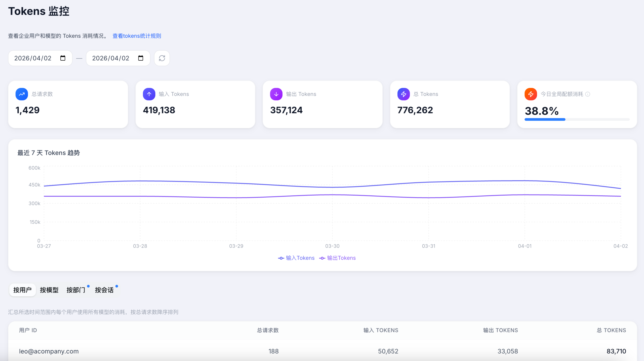Click the lightning icon on 总 Tokens card
Image resolution: width=644 pixels, height=361 pixels.
coord(404,94)
